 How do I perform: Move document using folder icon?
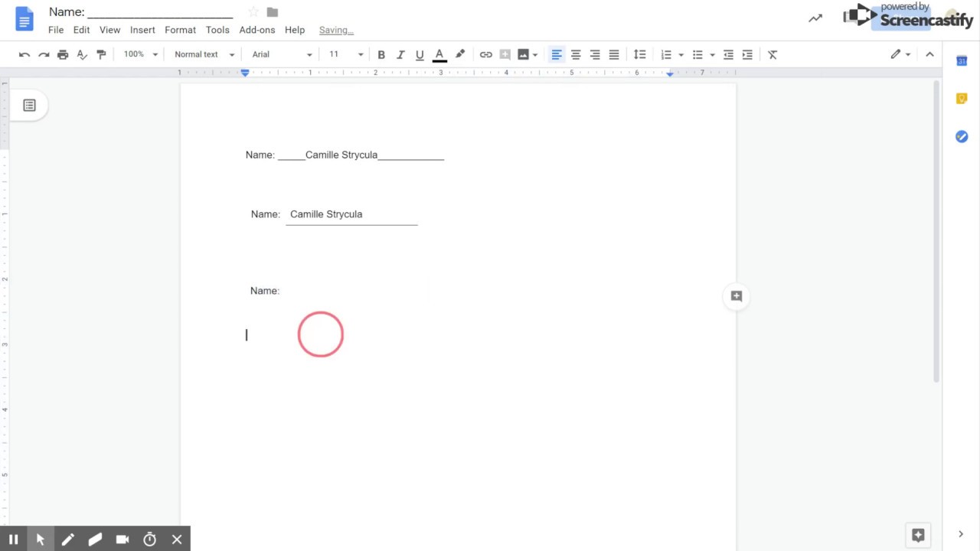(273, 12)
